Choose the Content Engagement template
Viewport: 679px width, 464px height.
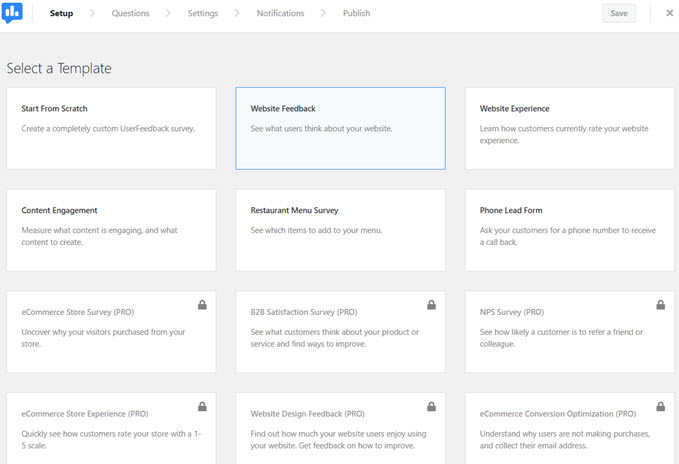[x=111, y=230]
